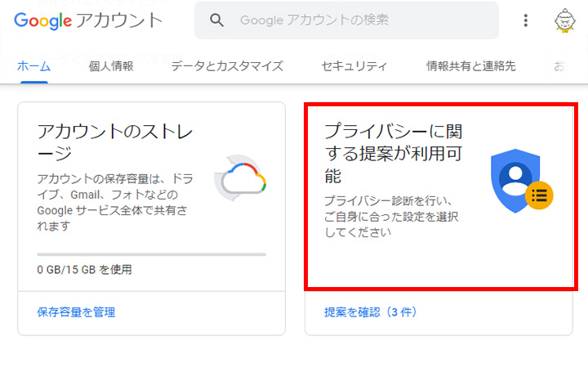Click the 0 GB/15 GB を使用 text

point(84,270)
